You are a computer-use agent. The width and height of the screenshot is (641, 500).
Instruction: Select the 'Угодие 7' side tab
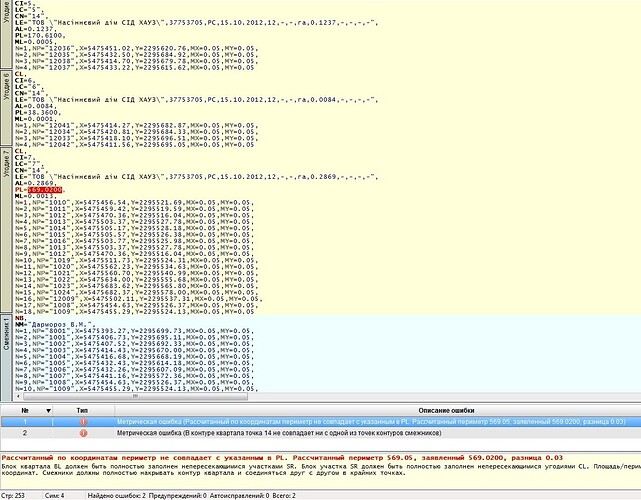6,230
